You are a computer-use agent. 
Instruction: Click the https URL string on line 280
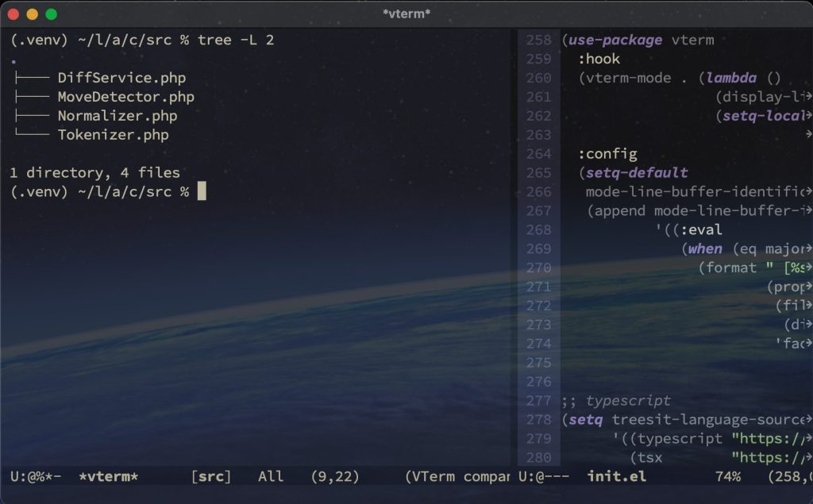tap(769, 457)
